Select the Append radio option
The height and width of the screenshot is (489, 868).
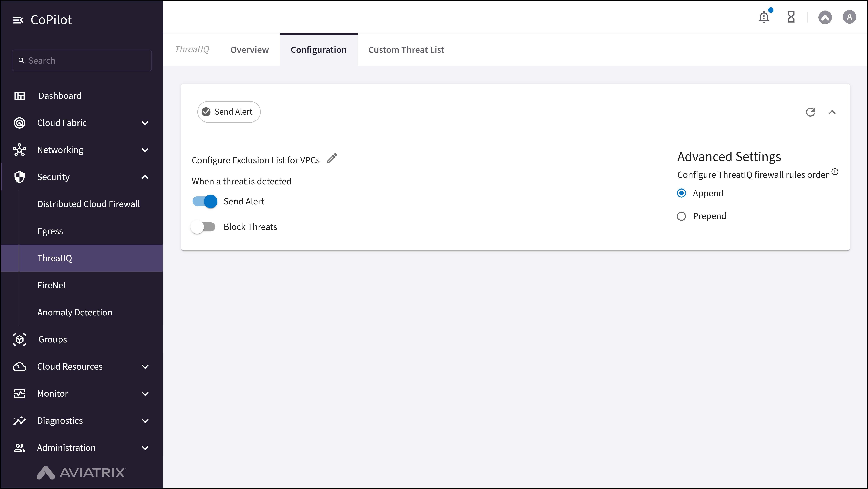pos(681,193)
